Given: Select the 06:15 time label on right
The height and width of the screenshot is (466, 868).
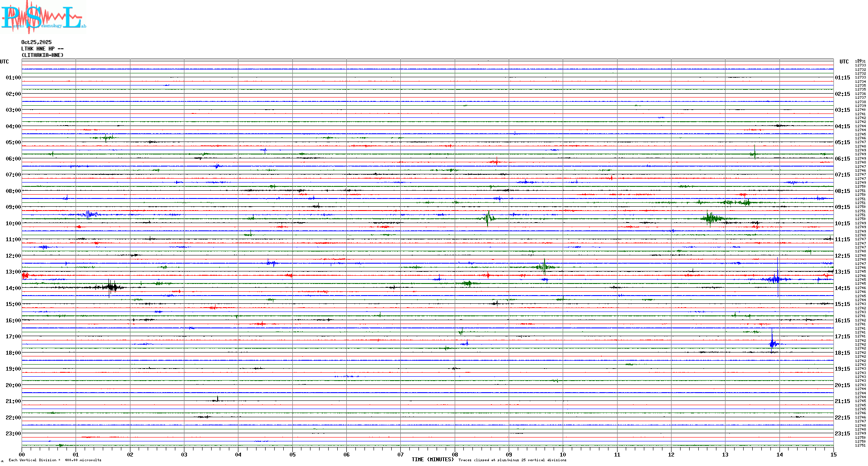Looking at the screenshot, I should (842, 159).
